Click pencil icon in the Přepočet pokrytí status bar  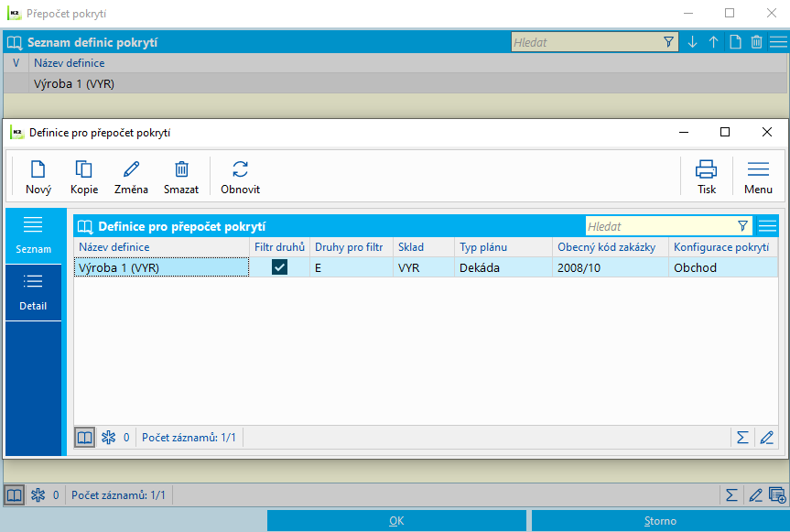tap(755, 495)
